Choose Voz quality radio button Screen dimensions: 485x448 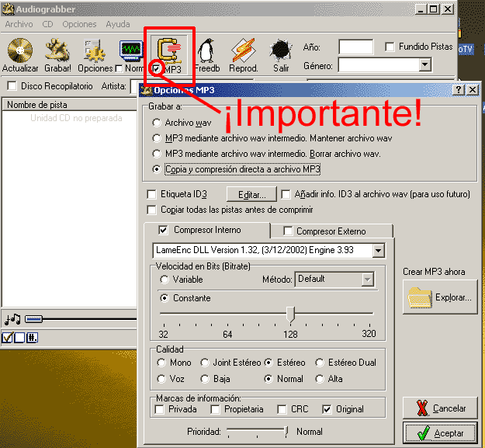(161, 379)
